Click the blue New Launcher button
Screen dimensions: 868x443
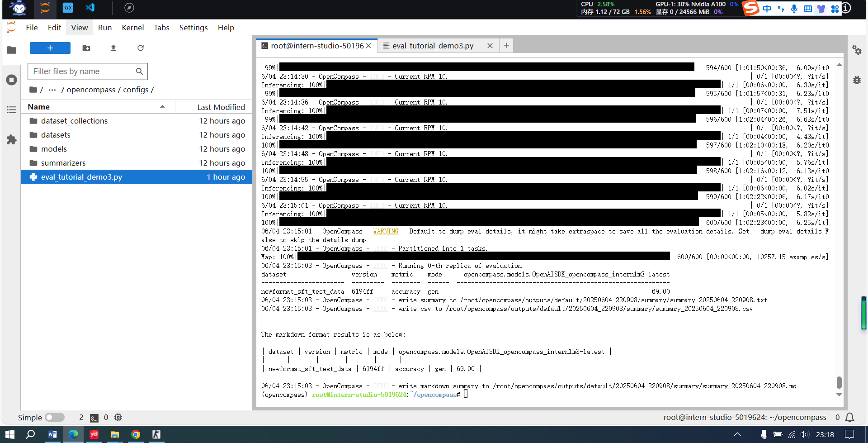[50, 48]
